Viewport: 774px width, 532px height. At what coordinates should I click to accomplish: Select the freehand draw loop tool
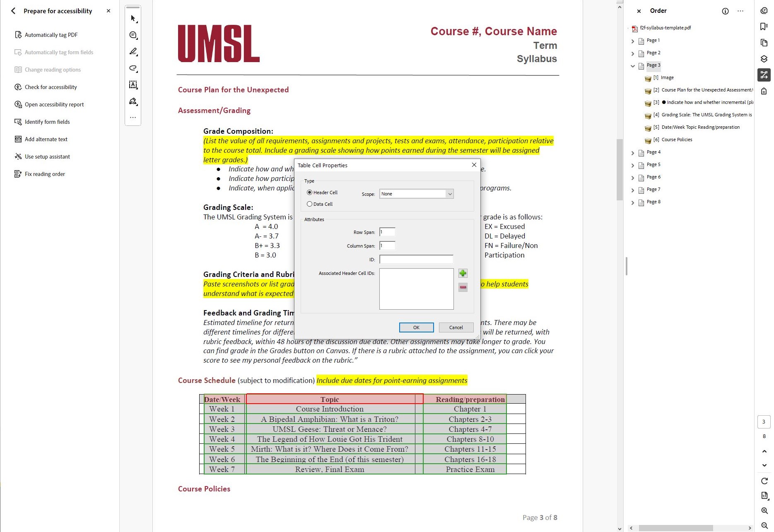(133, 68)
